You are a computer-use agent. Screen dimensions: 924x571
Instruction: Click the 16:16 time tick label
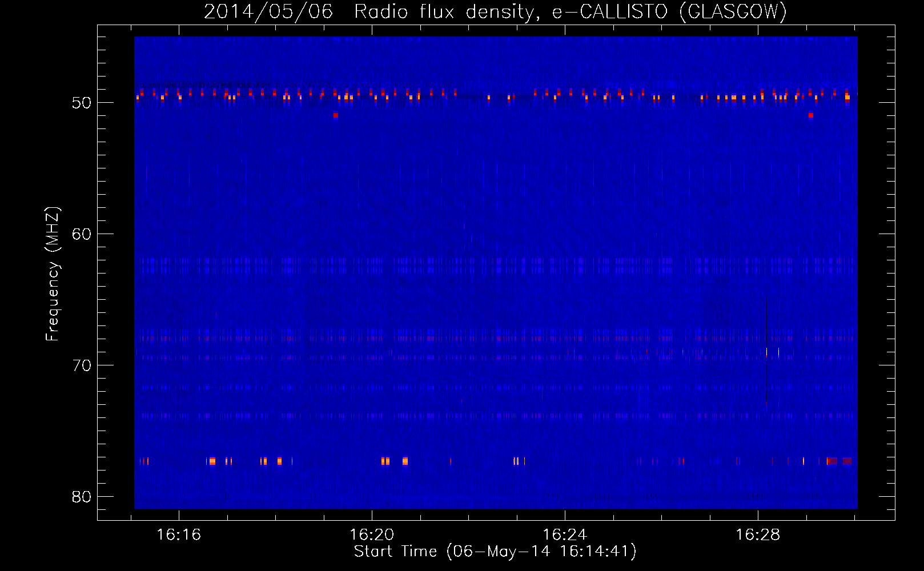click(179, 535)
